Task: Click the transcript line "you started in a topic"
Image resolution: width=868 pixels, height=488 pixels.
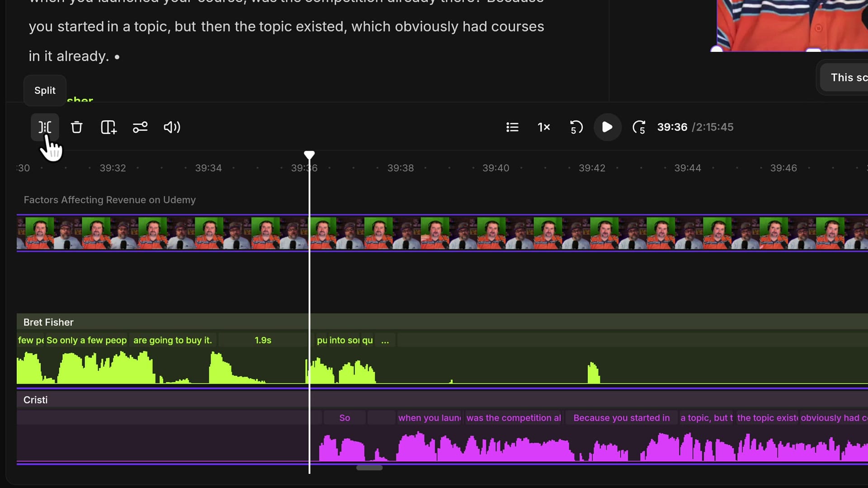Action: pos(99,27)
